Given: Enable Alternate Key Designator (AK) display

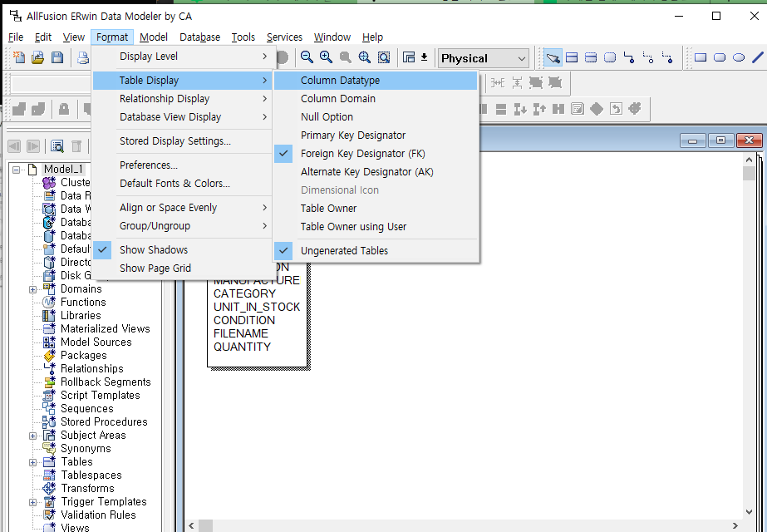Looking at the screenshot, I should click(x=376, y=172).
